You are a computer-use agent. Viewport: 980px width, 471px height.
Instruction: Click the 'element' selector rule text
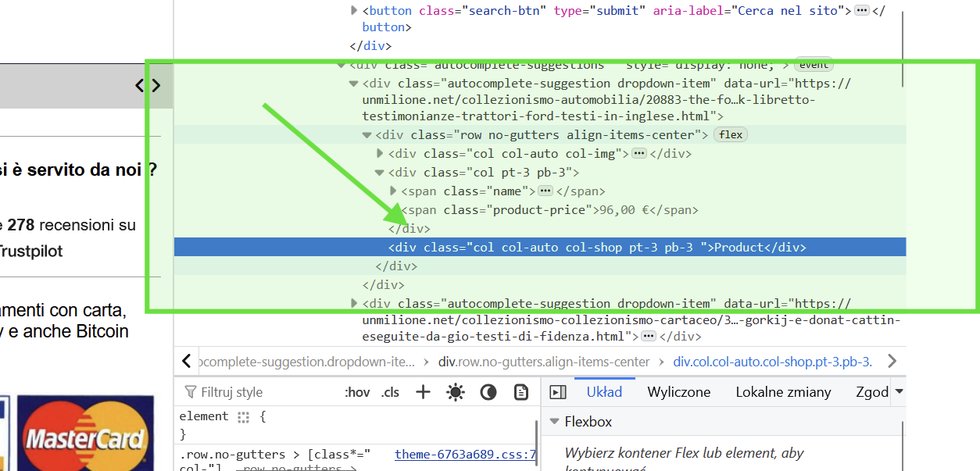click(204, 416)
